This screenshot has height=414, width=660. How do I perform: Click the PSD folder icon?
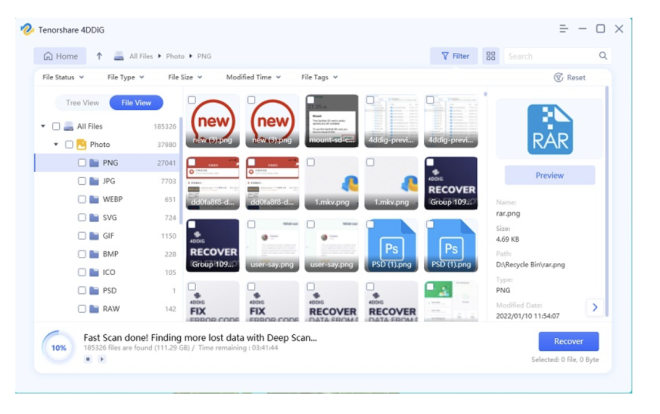pos(94,290)
